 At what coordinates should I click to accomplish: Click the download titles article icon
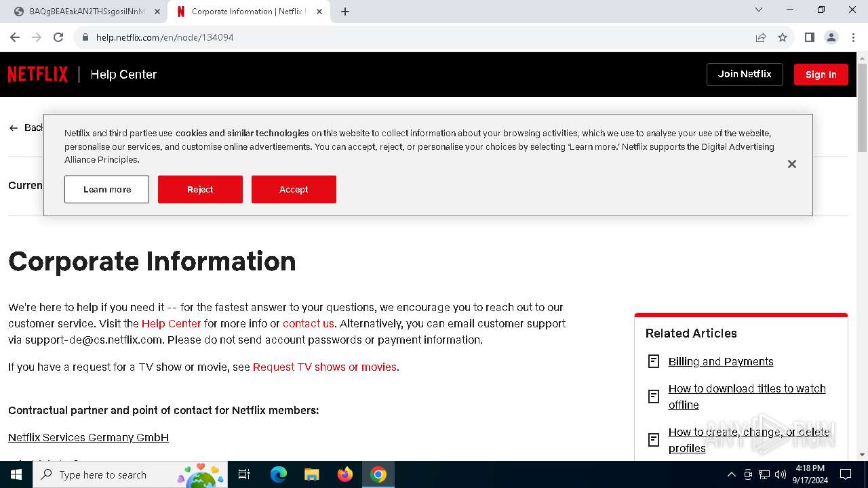click(x=654, y=396)
